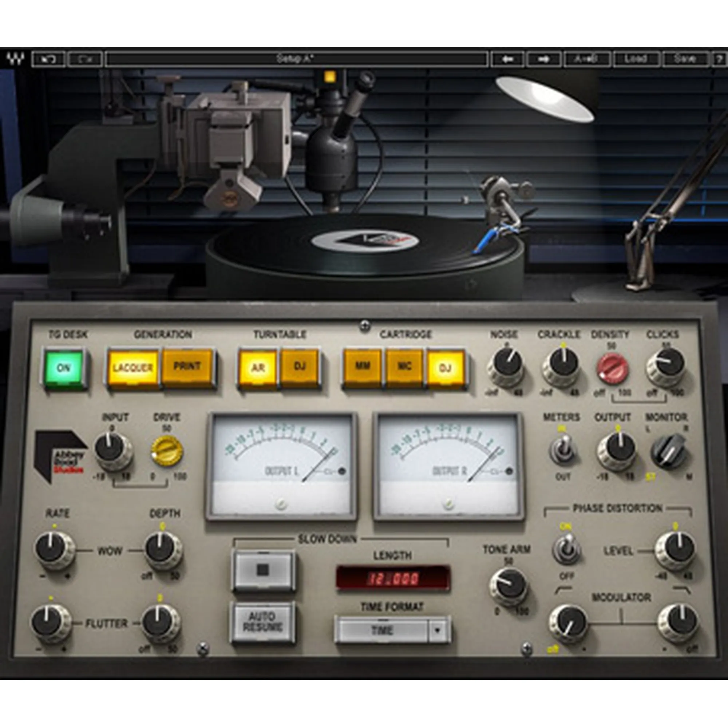Click the Waves logo in the top bar

point(15,59)
